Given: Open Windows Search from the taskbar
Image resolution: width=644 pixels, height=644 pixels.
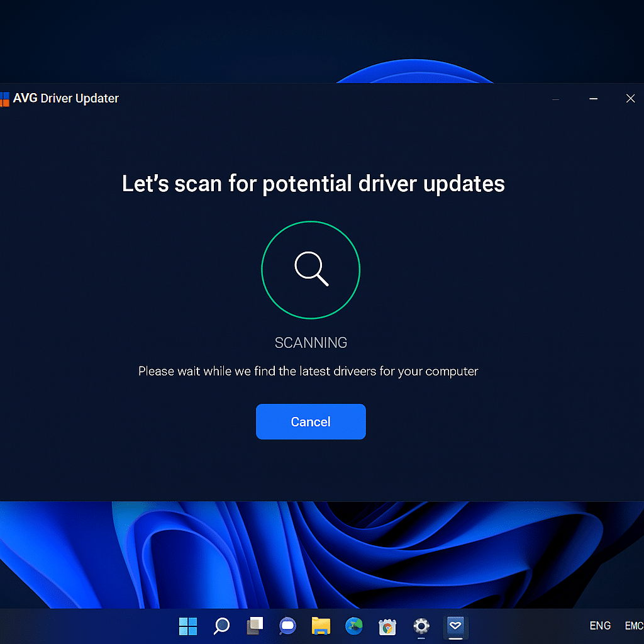Looking at the screenshot, I should click(x=221, y=626).
